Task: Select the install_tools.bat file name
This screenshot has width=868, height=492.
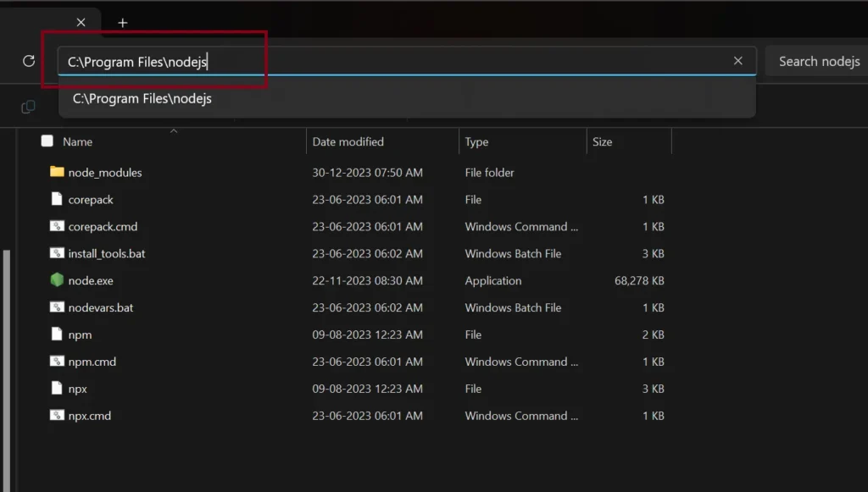Action: (x=107, y=254)
